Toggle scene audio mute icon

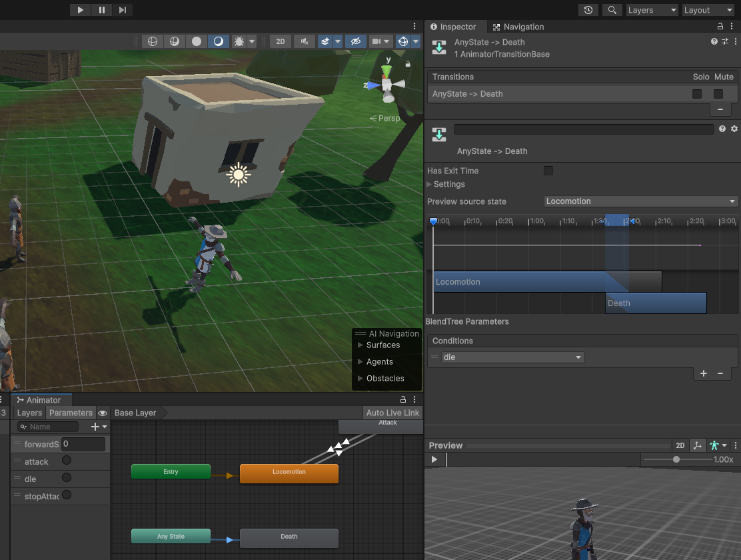305,41
